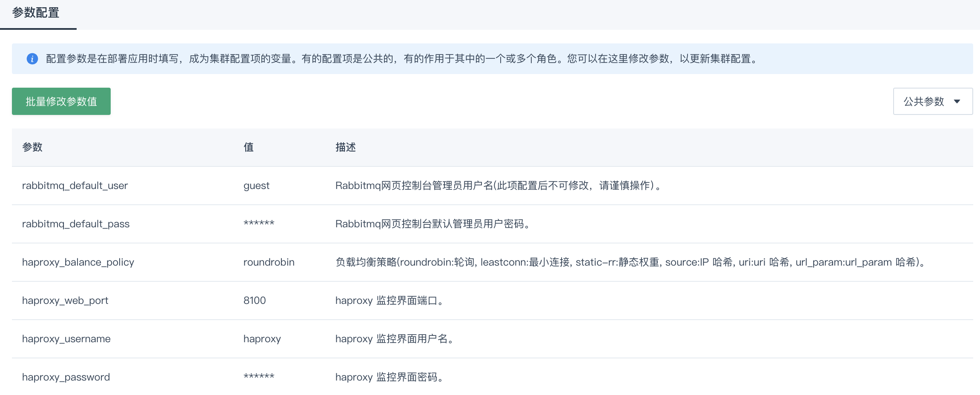Click the 8100 port value

255,301
